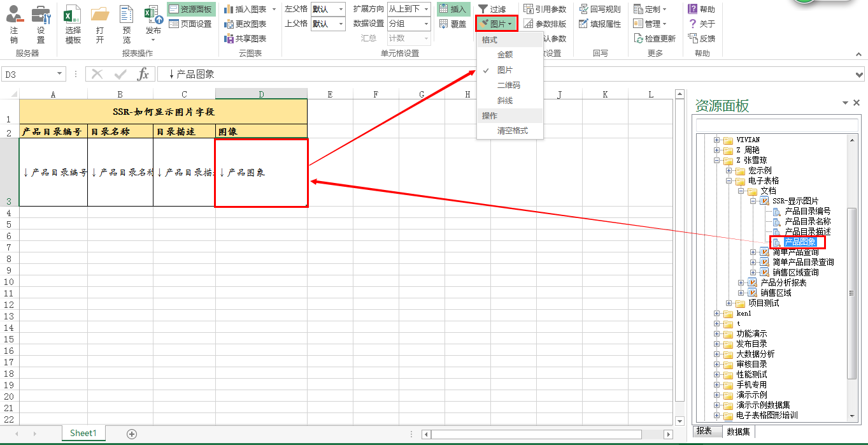
Task: Expand the formula bar with the chevron
Action: coord(859,75)
